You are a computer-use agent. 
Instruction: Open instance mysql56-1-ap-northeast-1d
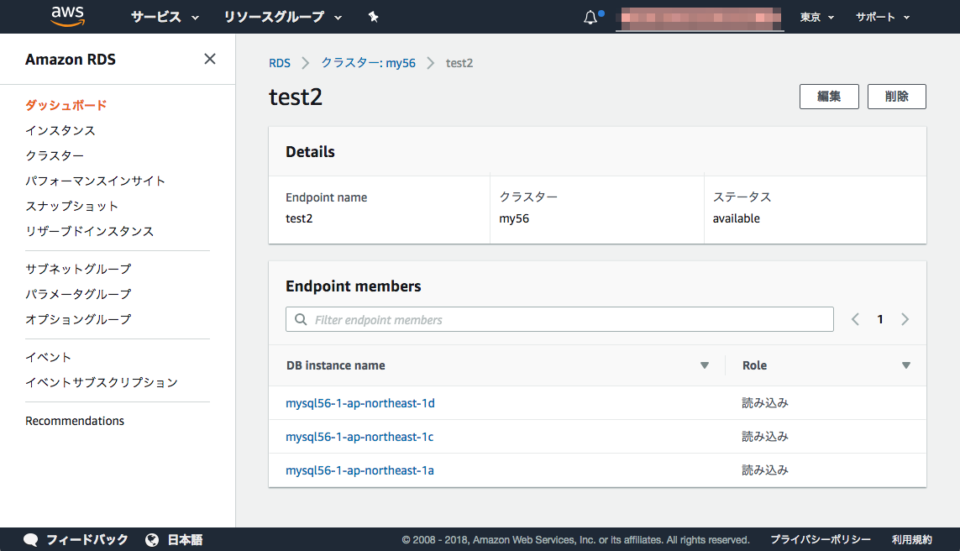tap(360, 403)
